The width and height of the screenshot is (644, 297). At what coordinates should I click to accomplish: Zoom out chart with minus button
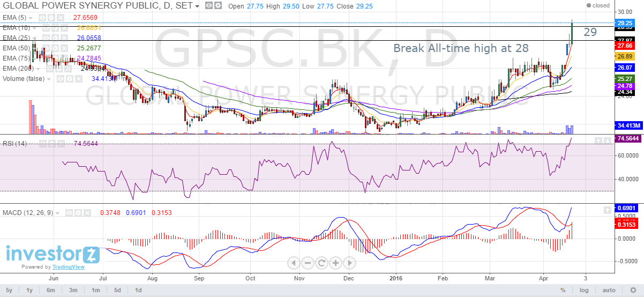tap(308, 263)
